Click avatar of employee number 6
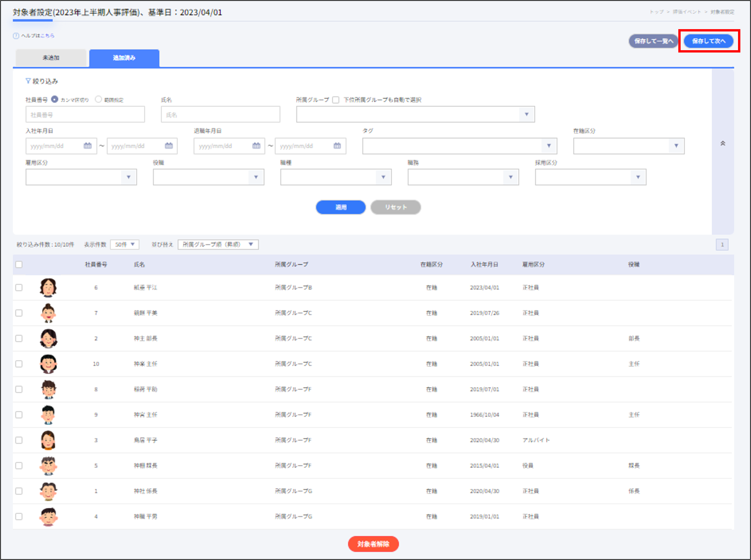Viewport: 751px width, 560px height. [48, 288]
